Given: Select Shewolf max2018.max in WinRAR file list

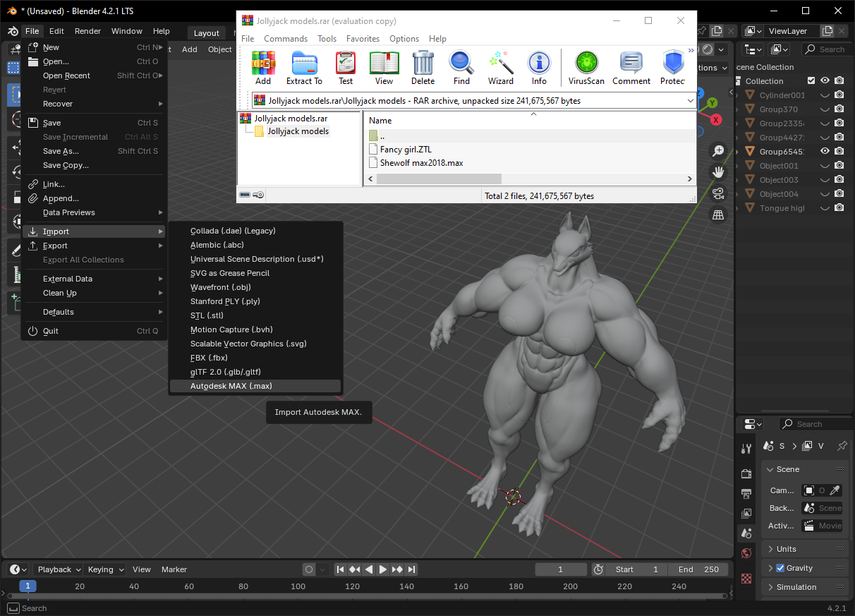Looking at the screenshot, I should tap(421, 163).
